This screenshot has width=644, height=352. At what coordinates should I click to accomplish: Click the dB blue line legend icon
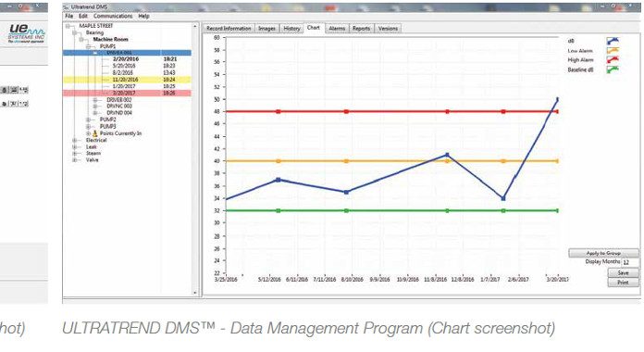pos(613,41)
